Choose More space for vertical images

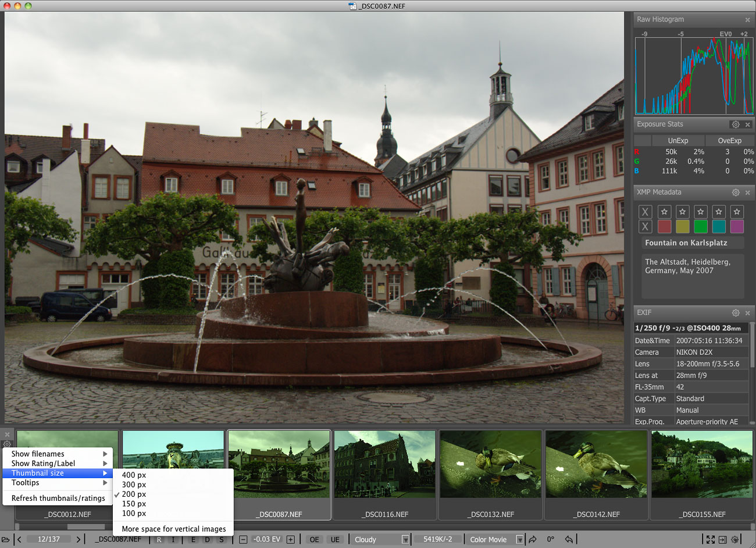pos(174,529)
